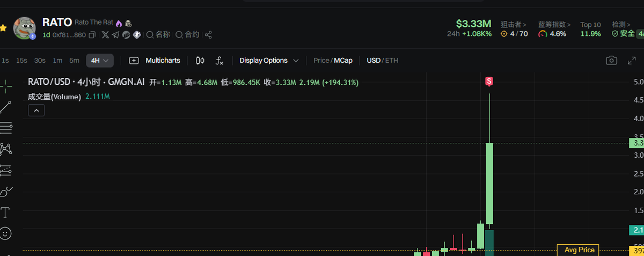The image size is (644, 256).
Task: Click the Top 10 holders 11.9% value
Action: click(590, 34)
